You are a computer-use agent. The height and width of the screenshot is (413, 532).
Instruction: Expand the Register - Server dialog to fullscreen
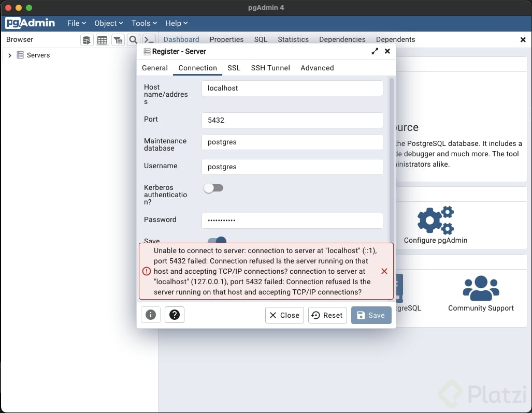click(x=375, y=51)
